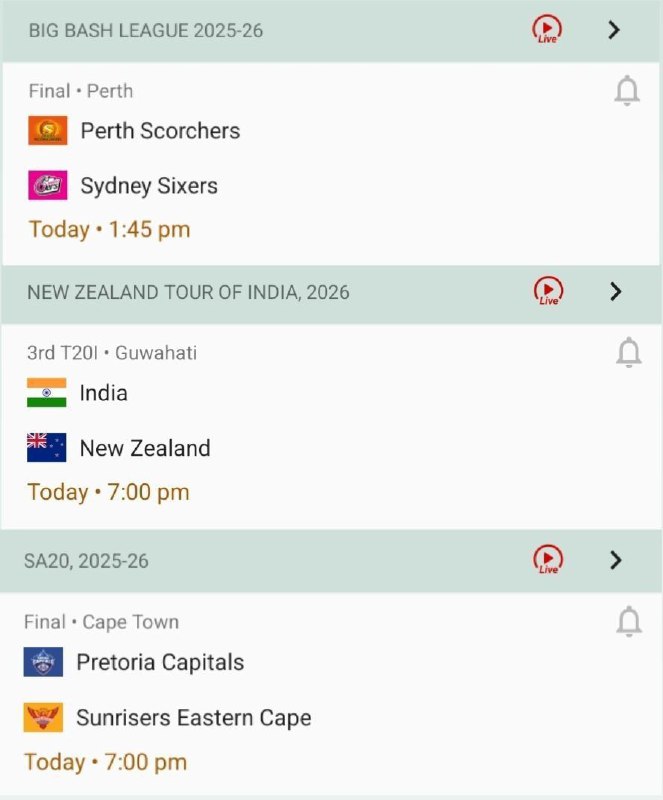Enable notification bell for Perth Scorchers match

(627, 91)
